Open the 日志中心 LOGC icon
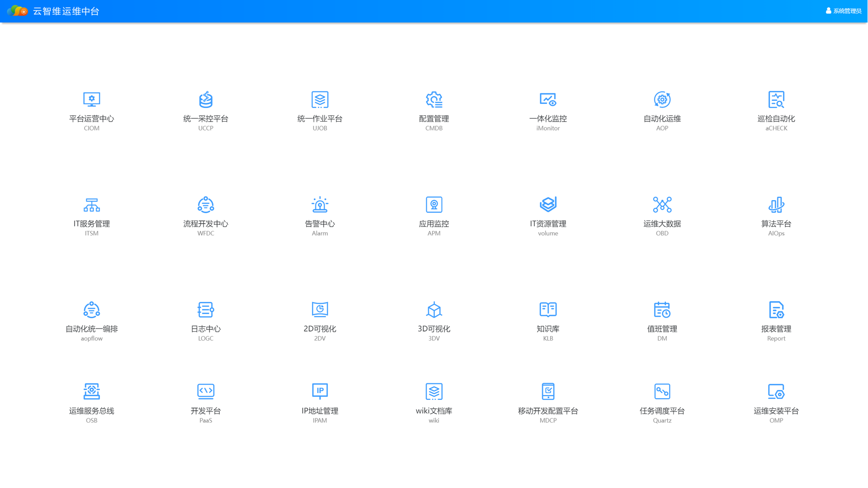868x488 pixels. click(x=206, y=310)
